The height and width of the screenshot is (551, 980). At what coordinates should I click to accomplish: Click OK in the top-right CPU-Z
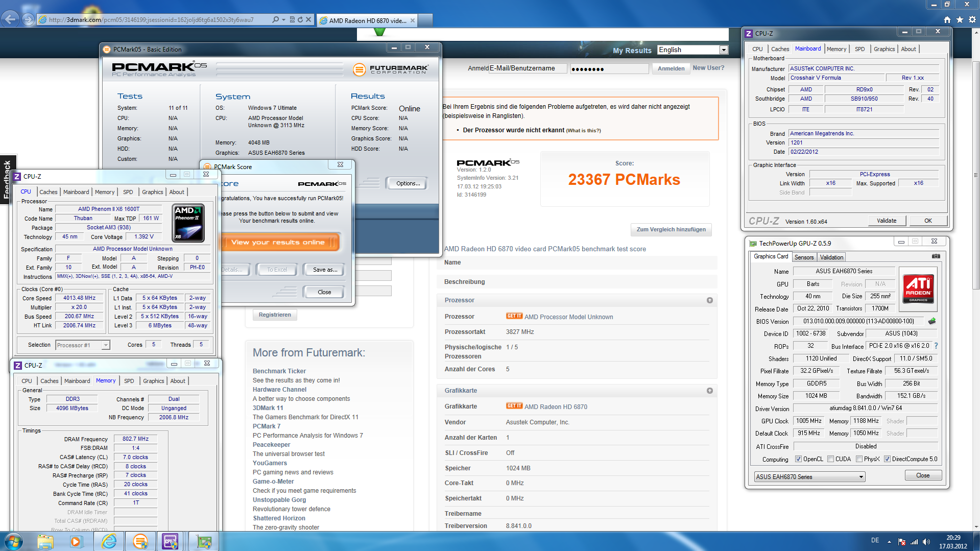pos(928,221)
